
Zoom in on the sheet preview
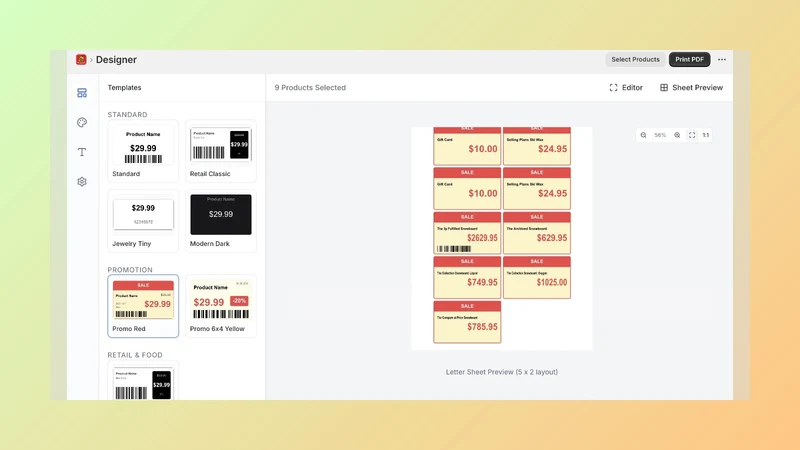tap(677, 135)
